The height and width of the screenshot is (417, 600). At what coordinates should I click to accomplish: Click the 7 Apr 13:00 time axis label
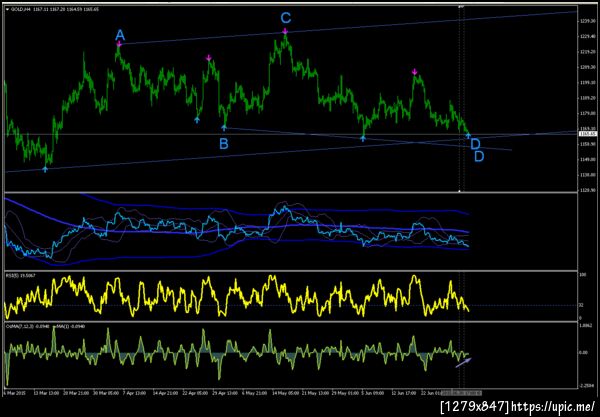[x=134, y=393]
